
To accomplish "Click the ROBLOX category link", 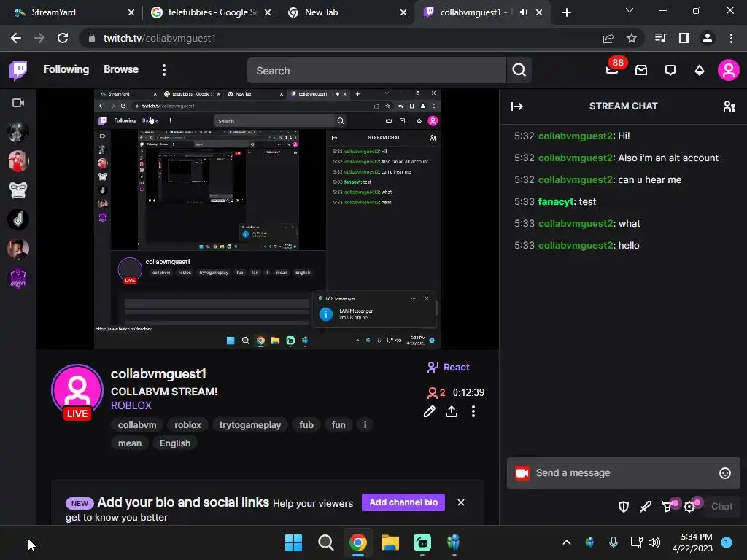I will [131, 405].
